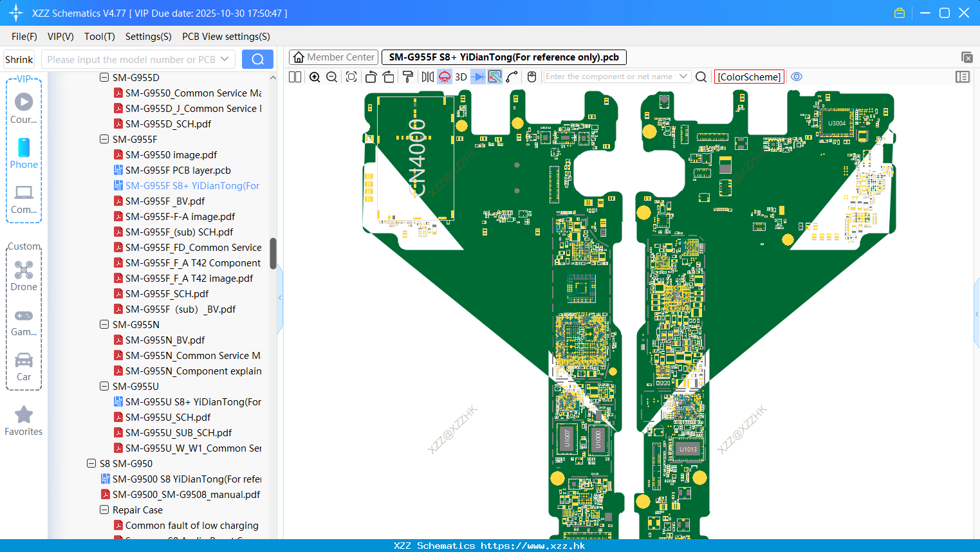Search for the component or net name
980x552 pixels.
[x=701, y=77]
